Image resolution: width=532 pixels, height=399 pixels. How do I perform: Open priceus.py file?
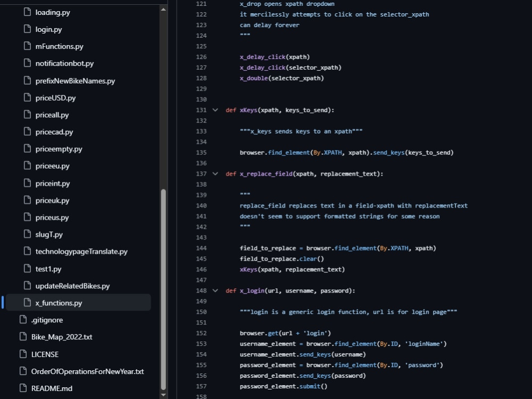coord(52,218)
